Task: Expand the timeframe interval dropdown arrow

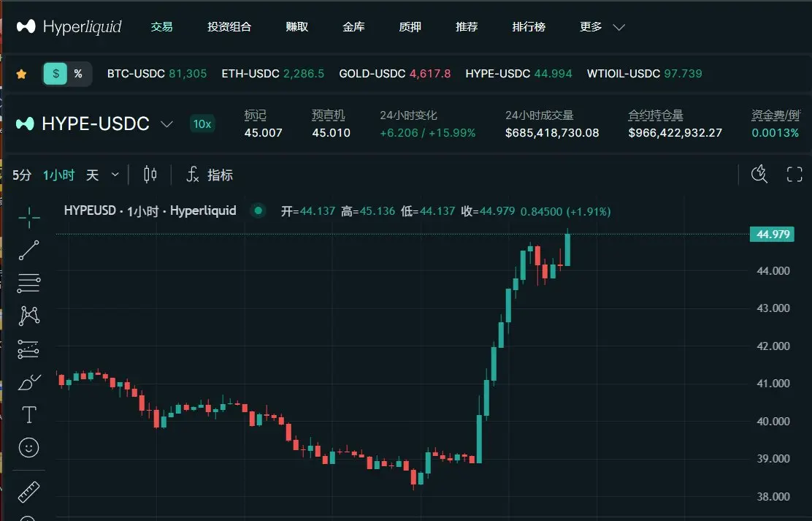Action: (x=115, y=175)
